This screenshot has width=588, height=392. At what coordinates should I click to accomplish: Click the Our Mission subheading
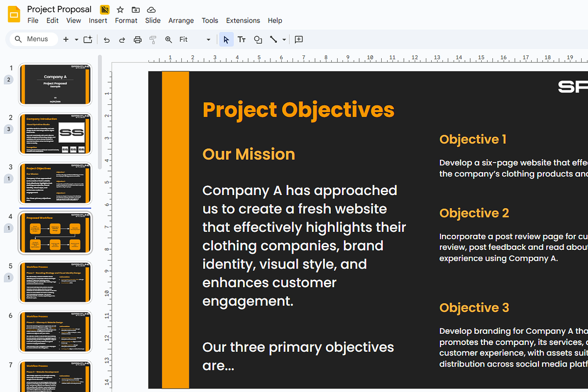249,154
